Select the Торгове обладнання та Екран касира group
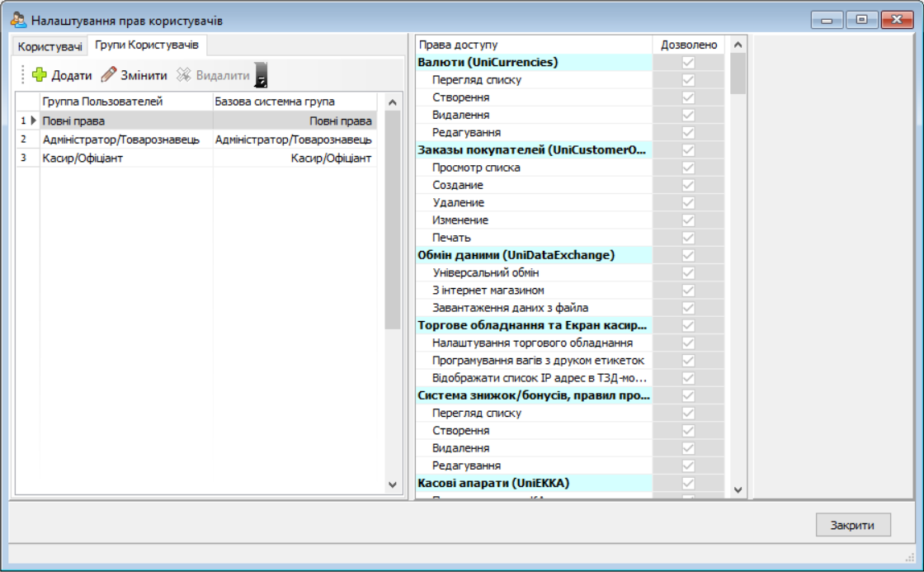 (x=534, y=325)
